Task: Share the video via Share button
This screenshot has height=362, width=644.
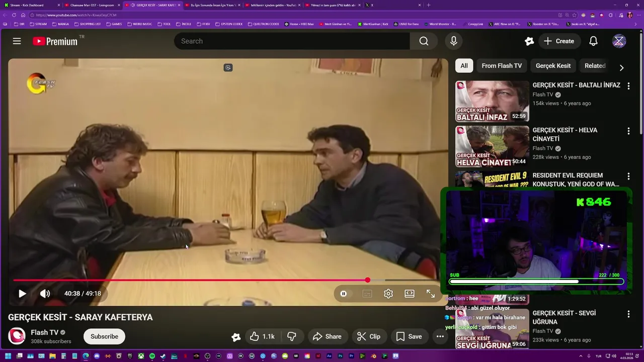Action: point(327,336)
